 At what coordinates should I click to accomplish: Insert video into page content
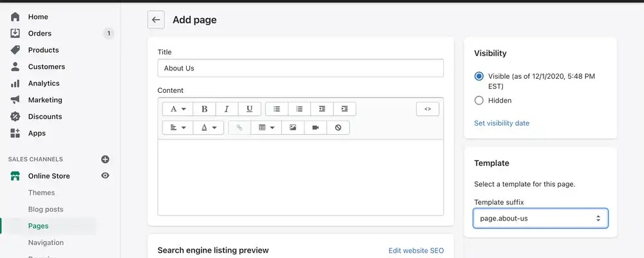[x=316, y=128]
